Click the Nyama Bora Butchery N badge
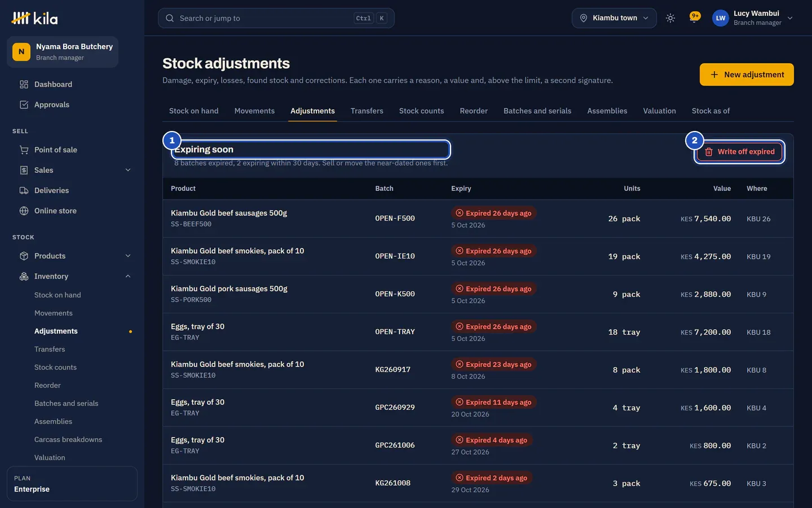This screenshot has width=812, height=508. click(x=21, y=52)
